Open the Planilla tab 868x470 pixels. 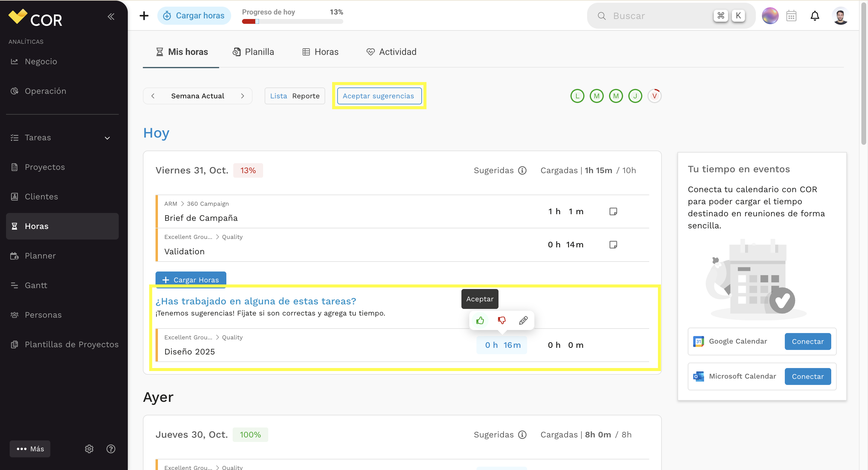coord(253,52)
